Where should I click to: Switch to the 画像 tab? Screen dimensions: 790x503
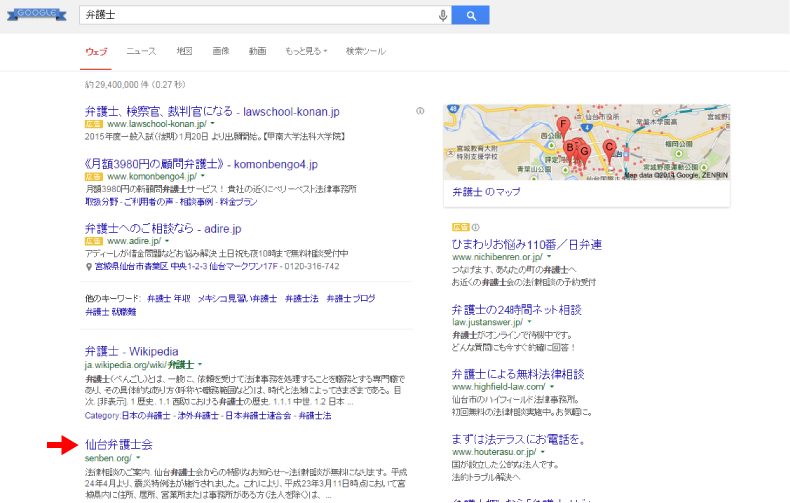(221, 51)
